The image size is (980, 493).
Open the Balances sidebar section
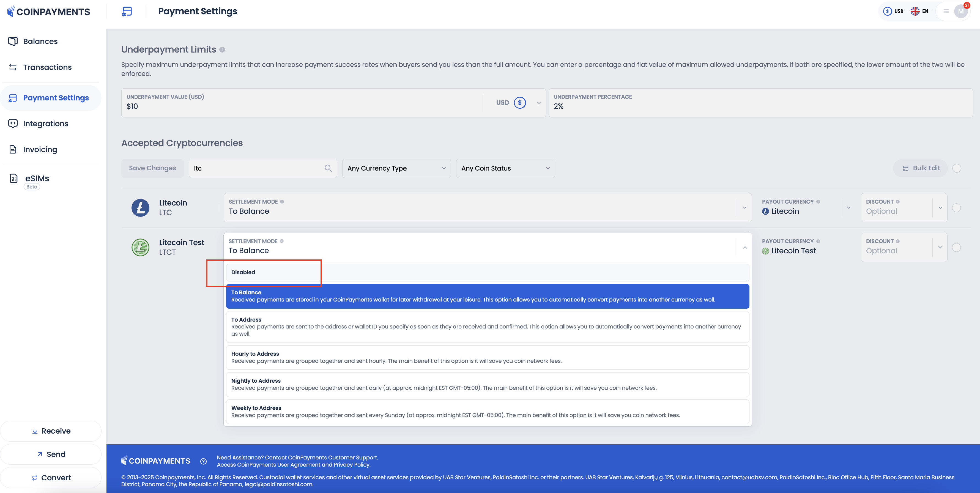click(40, 41)
